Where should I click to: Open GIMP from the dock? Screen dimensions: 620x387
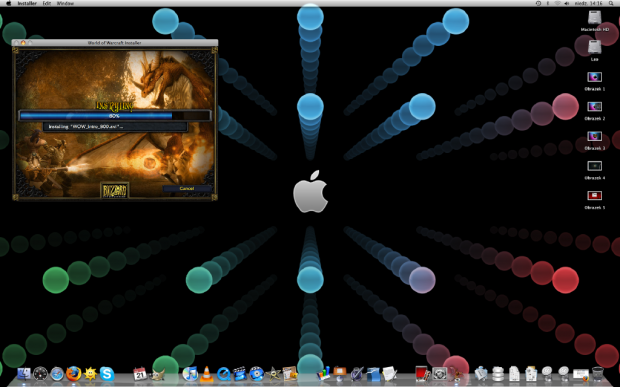[157, 374]
